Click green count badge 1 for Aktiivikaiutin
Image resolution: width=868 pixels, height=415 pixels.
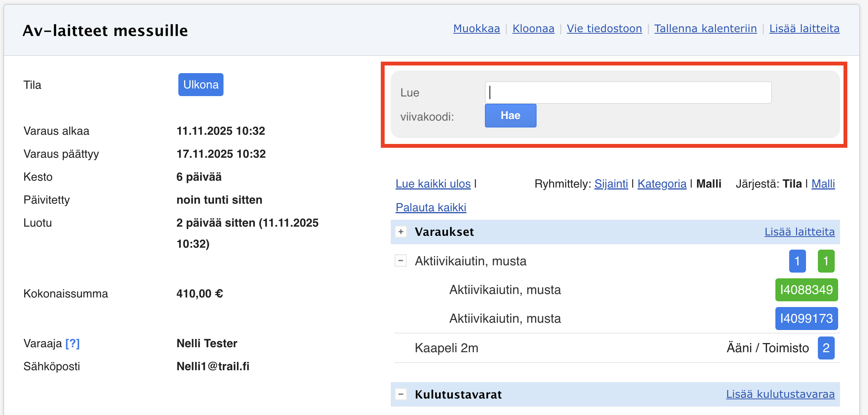826,261
